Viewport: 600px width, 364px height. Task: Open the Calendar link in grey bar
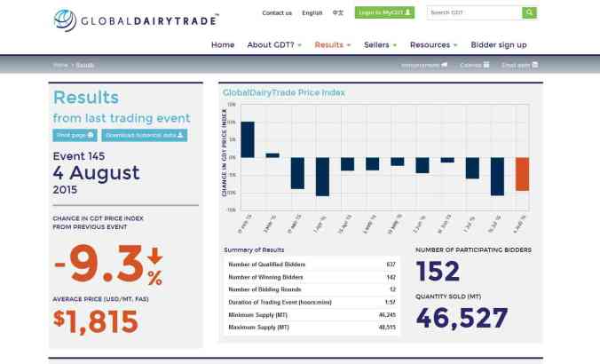[475, 65]
